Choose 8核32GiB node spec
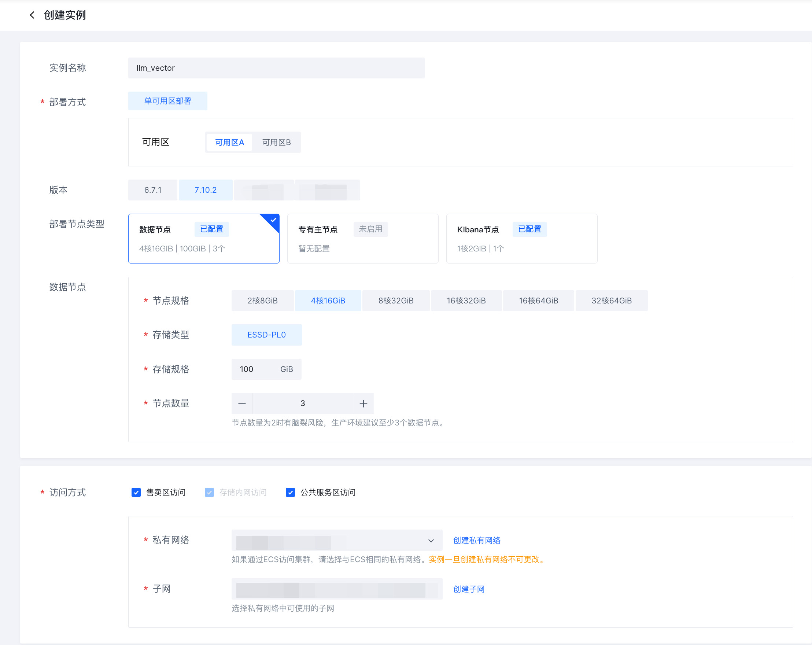This screenshot has height=645, width=812. (396, 301)
